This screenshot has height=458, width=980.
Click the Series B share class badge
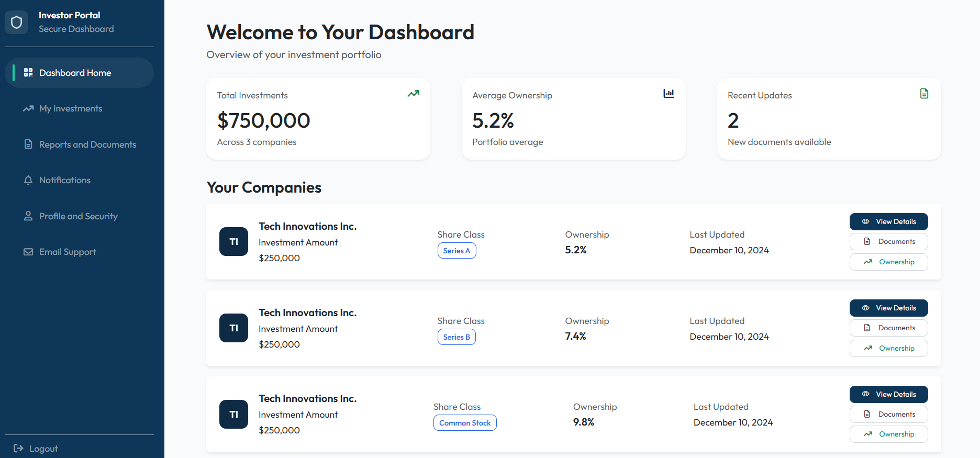456,337
